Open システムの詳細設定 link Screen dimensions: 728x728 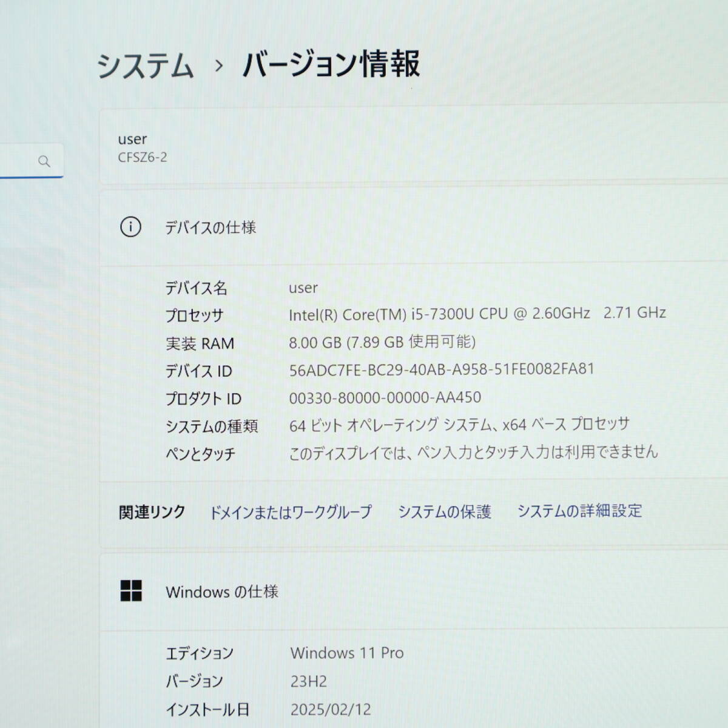(x=579, y=511)
